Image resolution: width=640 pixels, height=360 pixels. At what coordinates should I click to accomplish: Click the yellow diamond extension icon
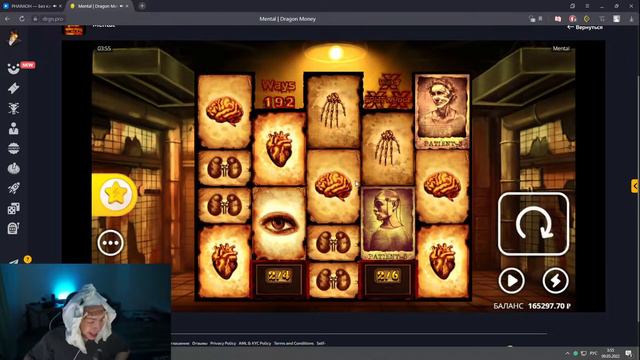tap(587, 19)
